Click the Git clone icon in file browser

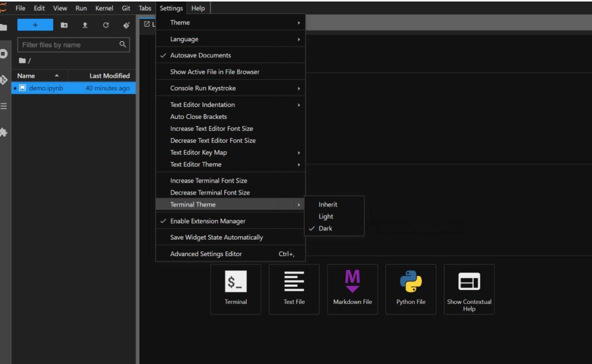pos(126,25)
